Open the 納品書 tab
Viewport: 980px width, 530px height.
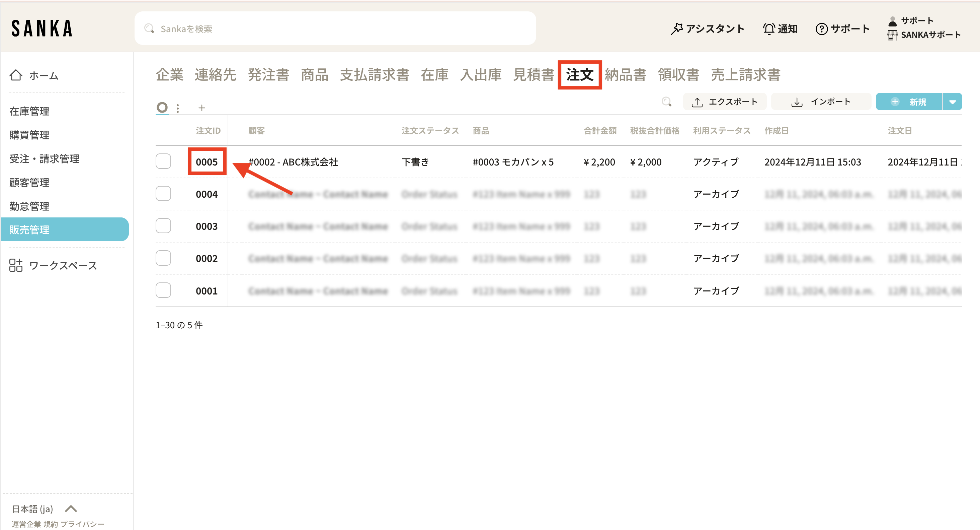point(626,74)
